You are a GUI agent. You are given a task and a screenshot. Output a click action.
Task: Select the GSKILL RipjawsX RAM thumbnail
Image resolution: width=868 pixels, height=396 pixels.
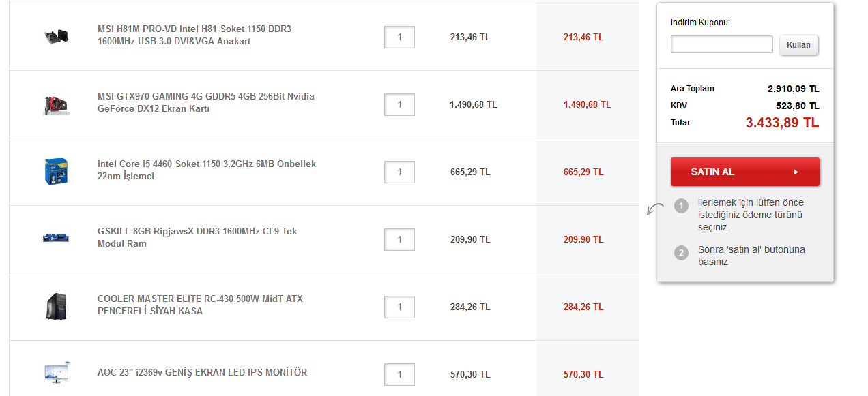(56, 238)
